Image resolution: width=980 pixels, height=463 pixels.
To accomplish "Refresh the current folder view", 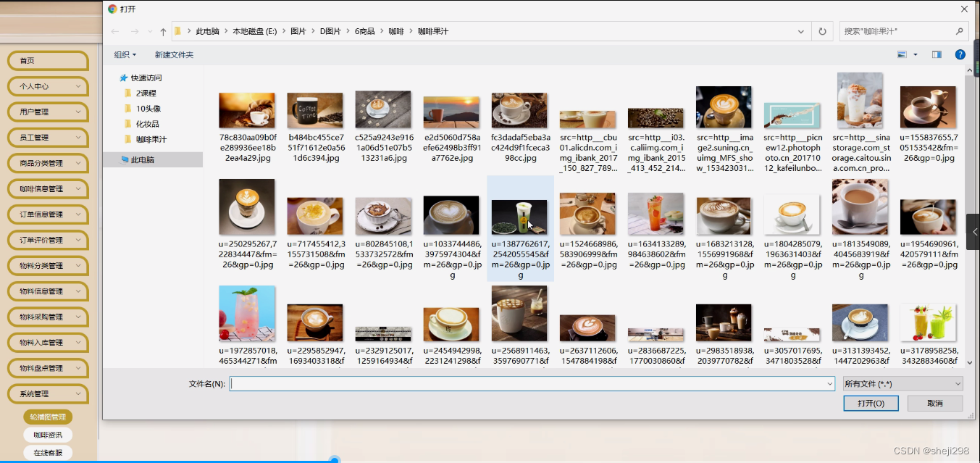I will click(822, 31).
